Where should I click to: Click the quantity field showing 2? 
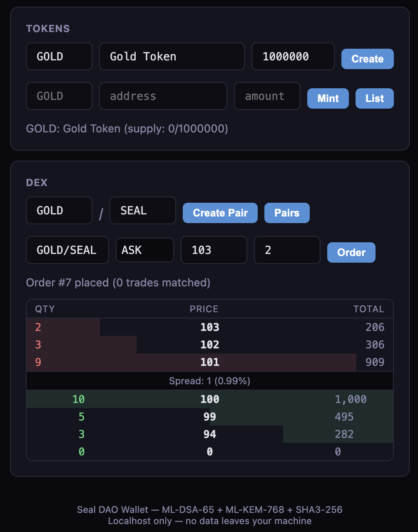pos(287,250)
